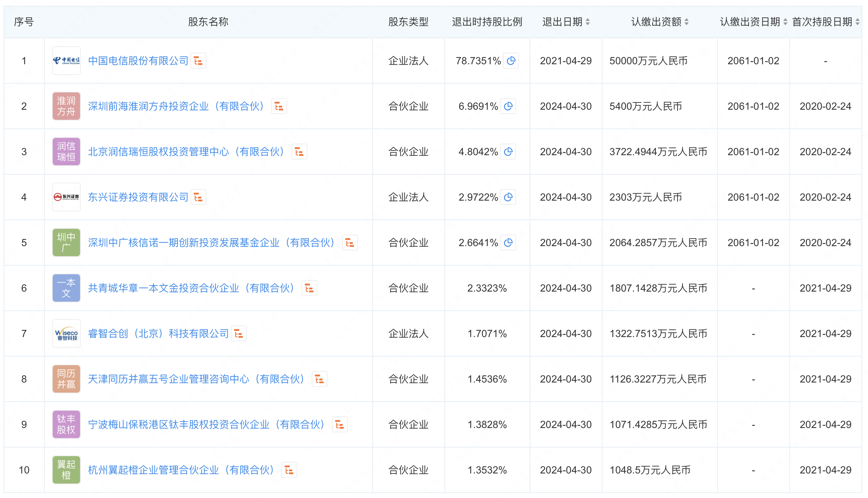Click the 同历并赢 logo tile
The width and height of the screenshot is (868, 498).
coord(66,379)
